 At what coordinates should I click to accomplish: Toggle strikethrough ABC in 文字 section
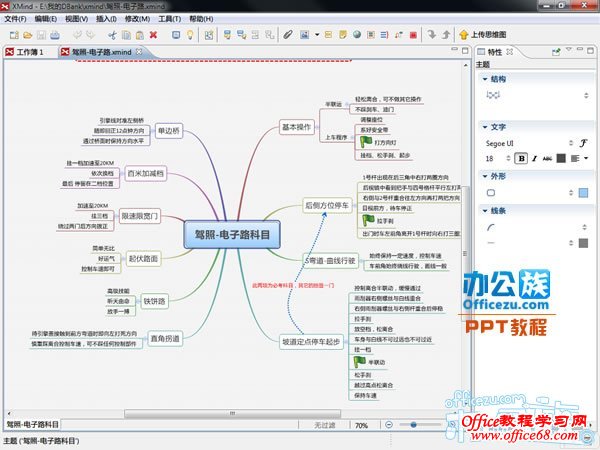coord(547,158)
